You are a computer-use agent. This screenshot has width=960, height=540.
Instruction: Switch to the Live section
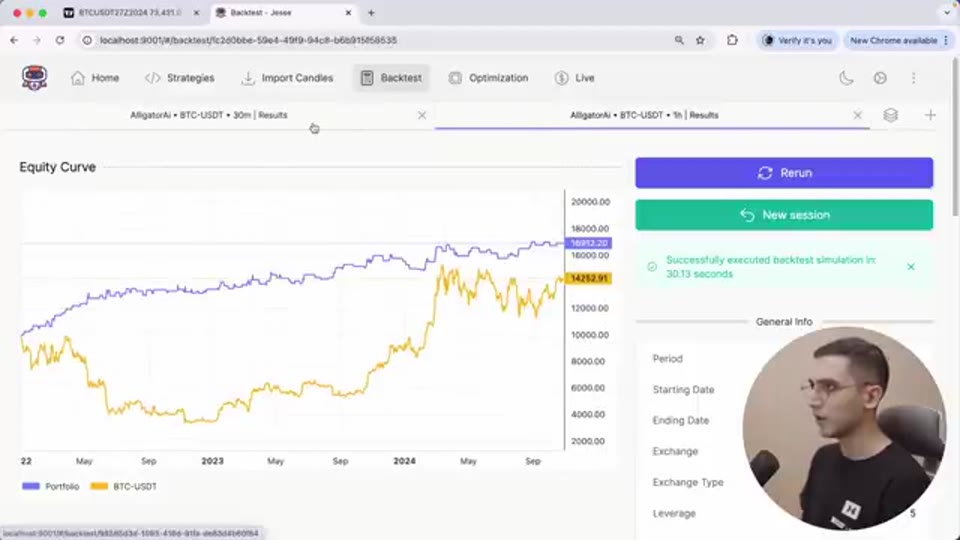point(574,78)
